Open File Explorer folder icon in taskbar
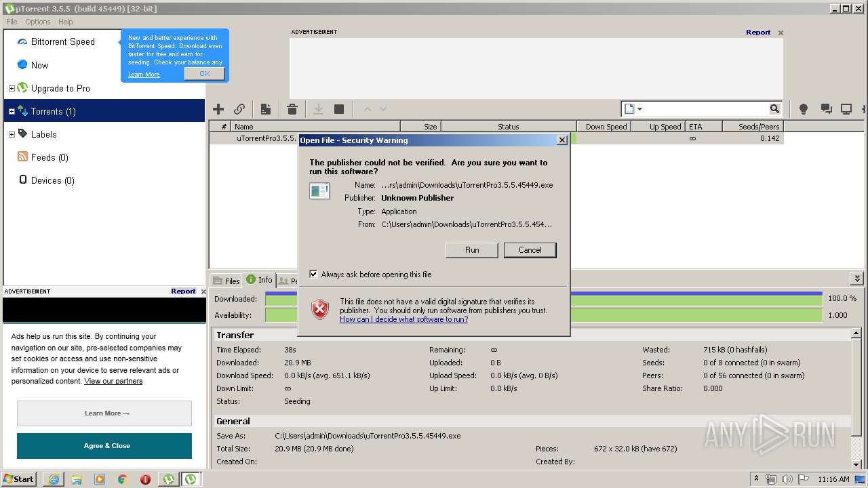 (77, 479)
